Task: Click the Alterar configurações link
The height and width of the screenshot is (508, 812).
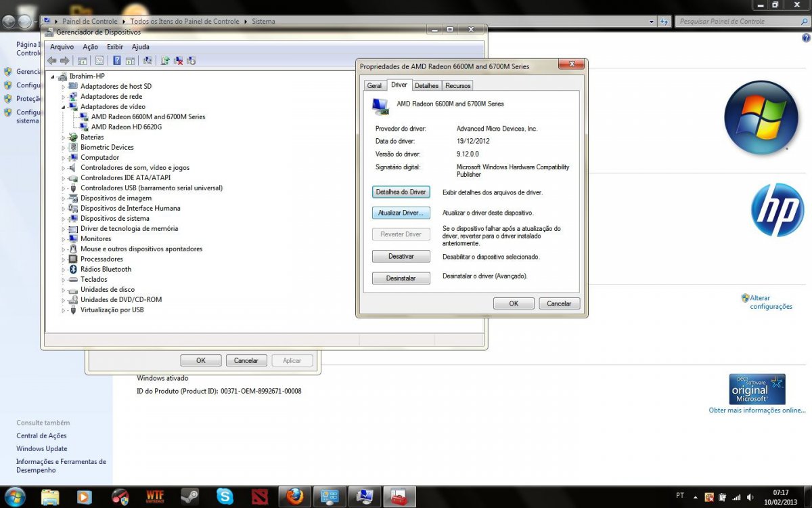Action: [771, 302]
